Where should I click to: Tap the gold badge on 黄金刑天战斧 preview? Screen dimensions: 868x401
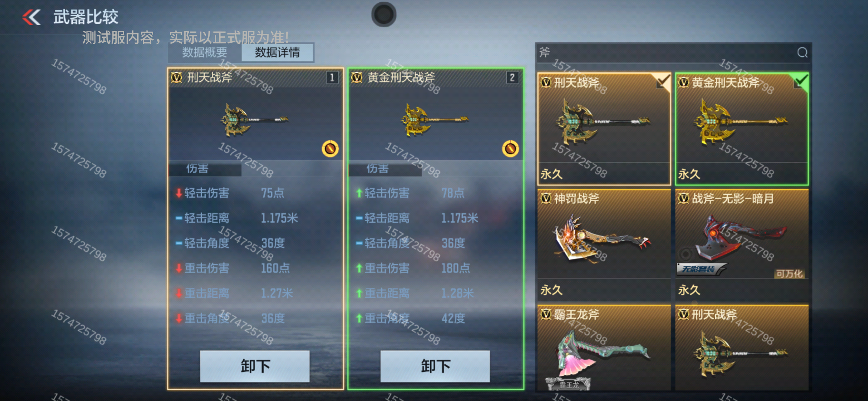(510, 149)
